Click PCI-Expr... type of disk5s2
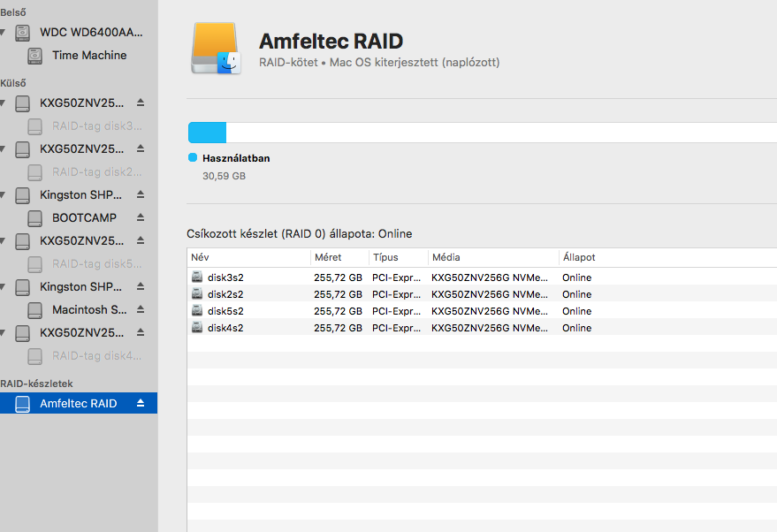This screenshot has height=532, width=777. [396, 311]
